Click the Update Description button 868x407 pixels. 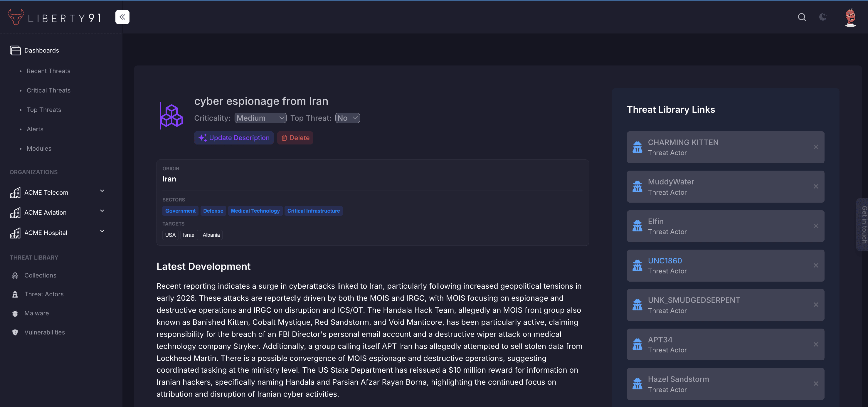233,138
